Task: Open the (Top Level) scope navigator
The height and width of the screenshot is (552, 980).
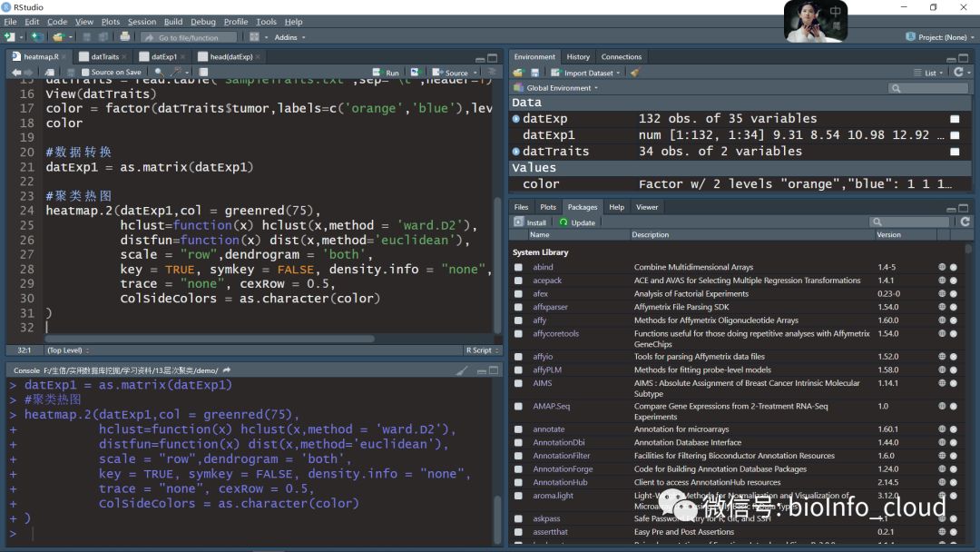Action: pos(68,350)
